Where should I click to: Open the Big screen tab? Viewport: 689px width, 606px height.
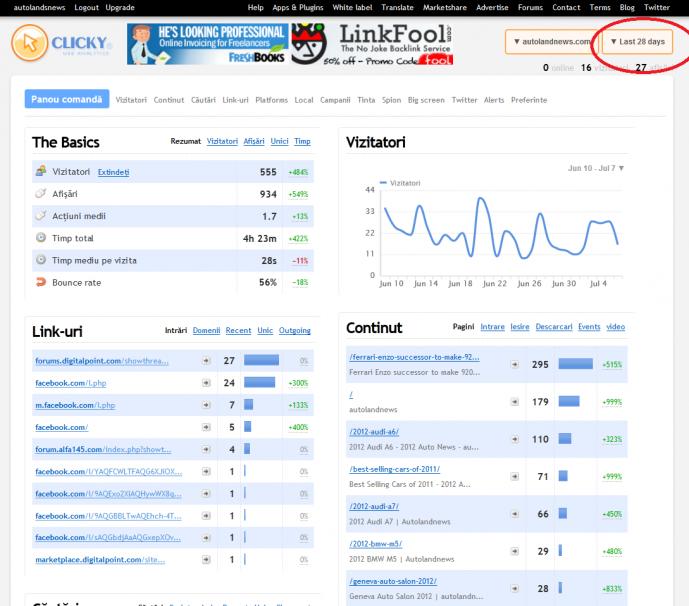[x=426, y=100]
